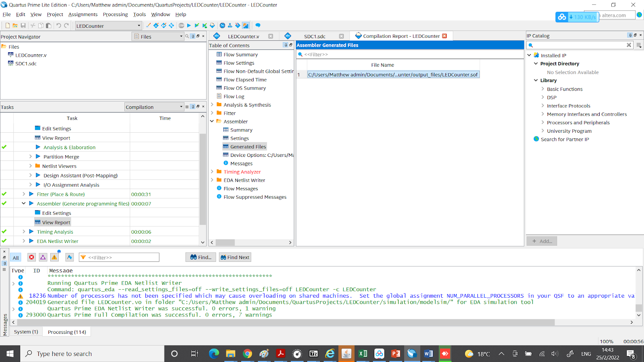The height and width of the screenshot is (362, 644).
Task: Click the blue speech bubble help icon
Action: coord(258,25)
